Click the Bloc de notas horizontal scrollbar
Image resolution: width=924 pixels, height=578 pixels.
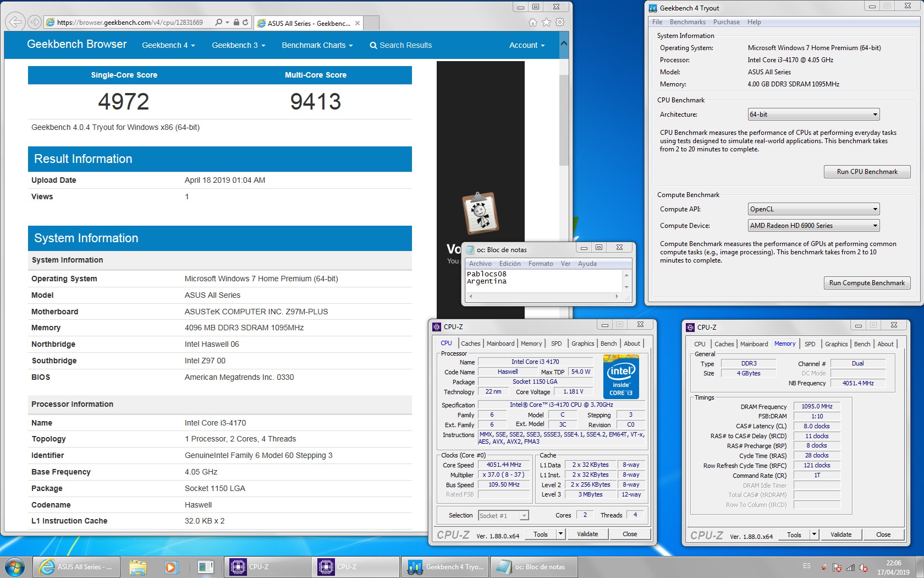pos(543,296)
